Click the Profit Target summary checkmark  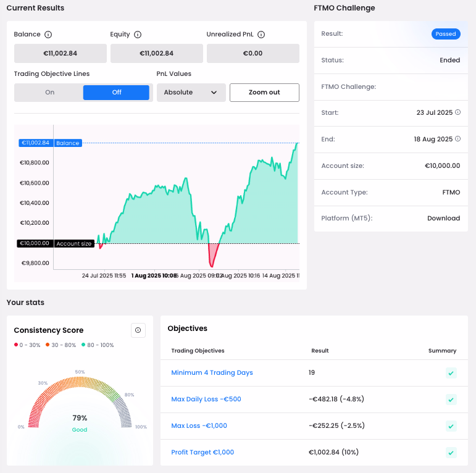click(451, 453)
